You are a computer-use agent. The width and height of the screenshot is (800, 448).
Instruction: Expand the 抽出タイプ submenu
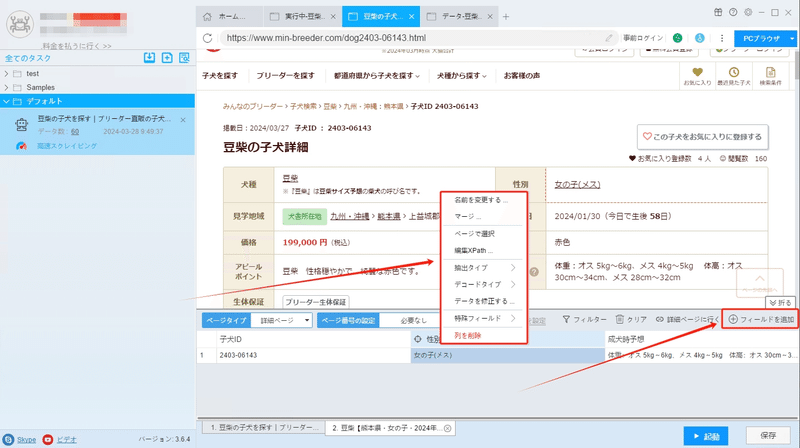484,267
